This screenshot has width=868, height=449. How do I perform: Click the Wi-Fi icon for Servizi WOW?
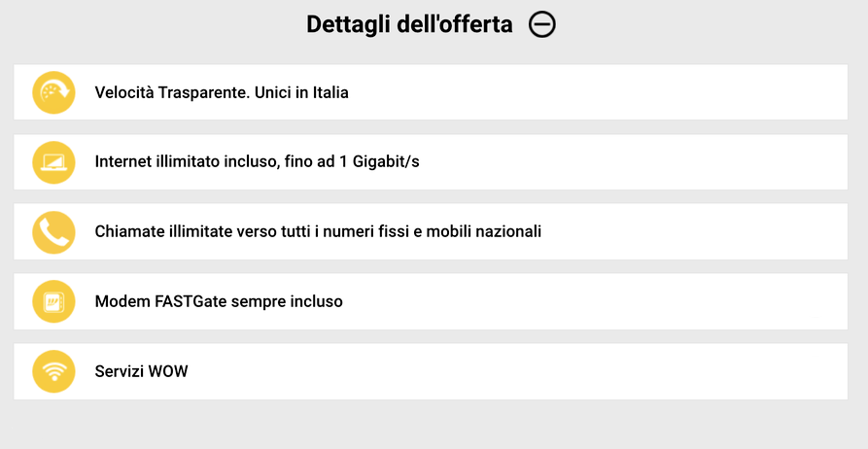pyautogui.click(x=53, y=371)
